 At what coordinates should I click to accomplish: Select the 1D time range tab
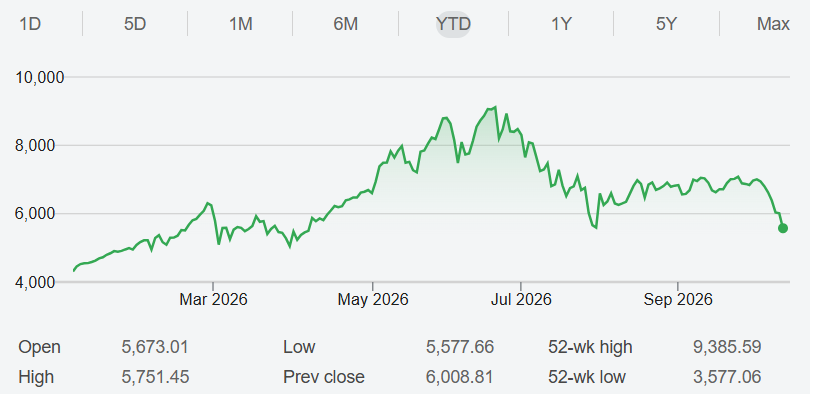(x=30, y=24)
